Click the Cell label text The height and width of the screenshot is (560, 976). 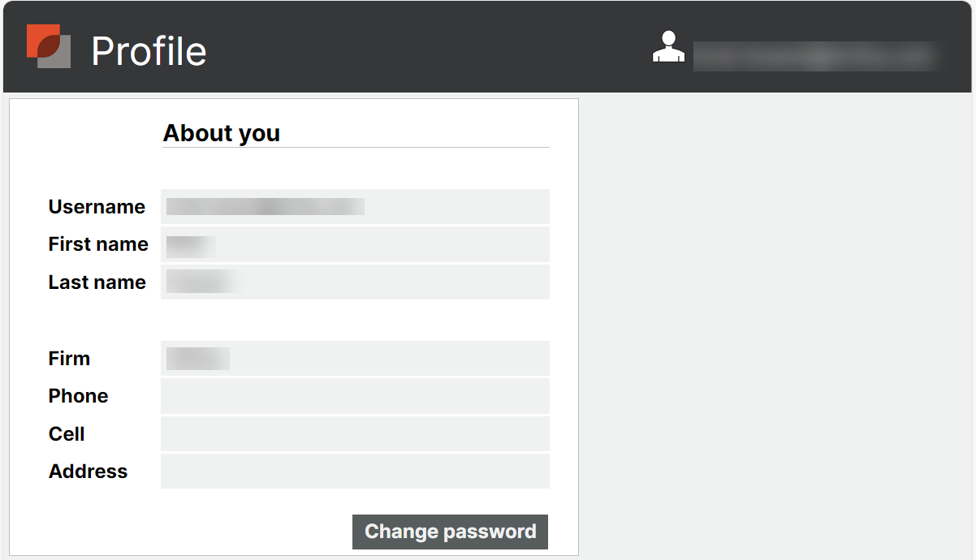coord(67,434)
